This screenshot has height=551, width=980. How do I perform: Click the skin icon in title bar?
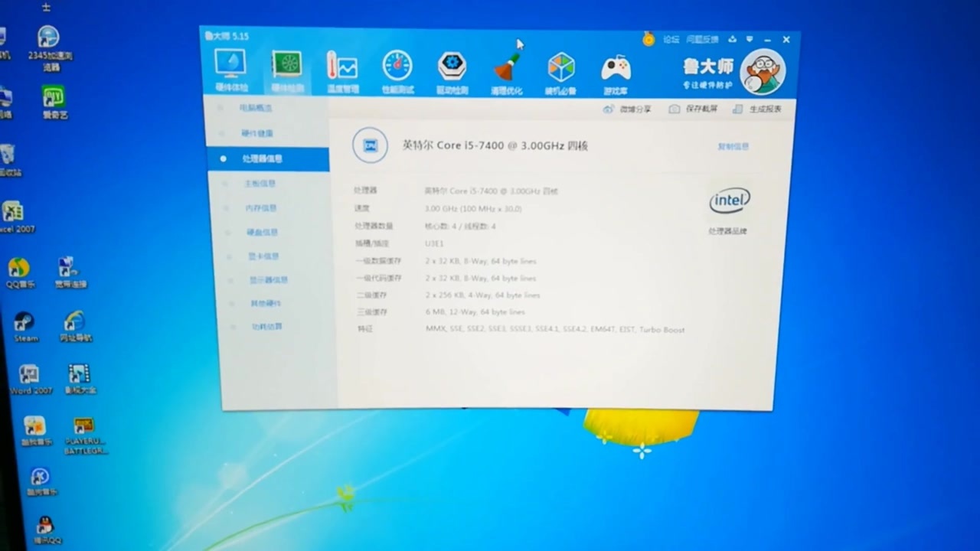[732, 39]
